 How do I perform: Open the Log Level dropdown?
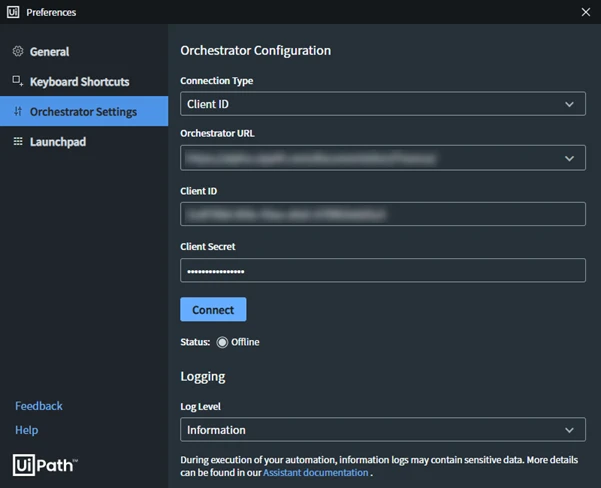[383, 429]
